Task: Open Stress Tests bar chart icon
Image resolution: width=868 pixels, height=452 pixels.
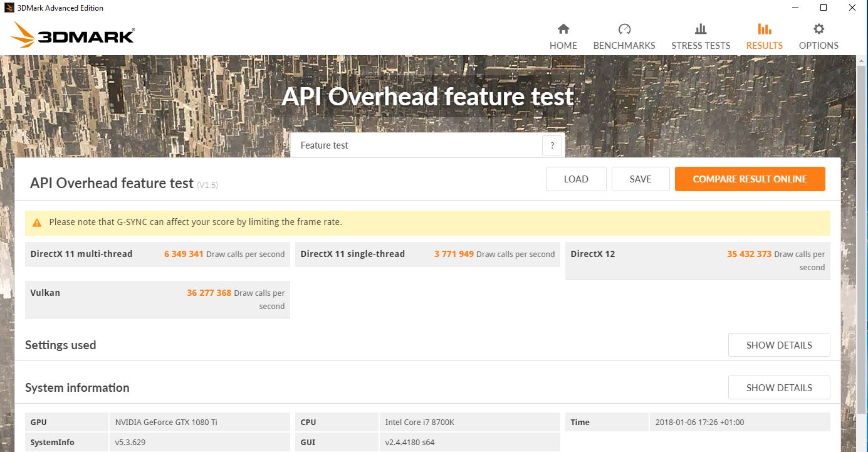Action: (701, 29)
